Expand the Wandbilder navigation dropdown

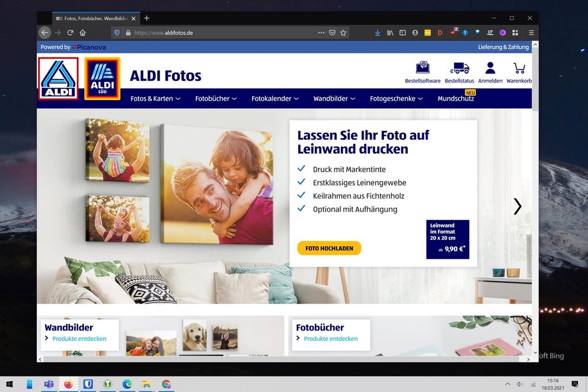(334, 98)
